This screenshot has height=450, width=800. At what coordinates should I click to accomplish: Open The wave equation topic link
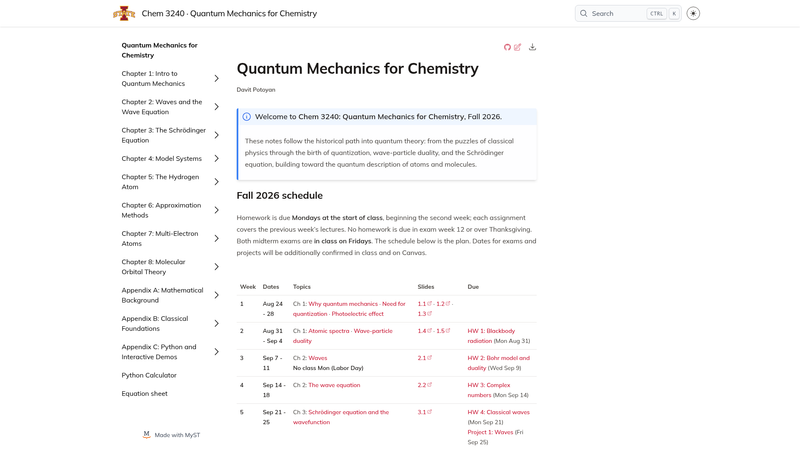(x=334, y=385)
